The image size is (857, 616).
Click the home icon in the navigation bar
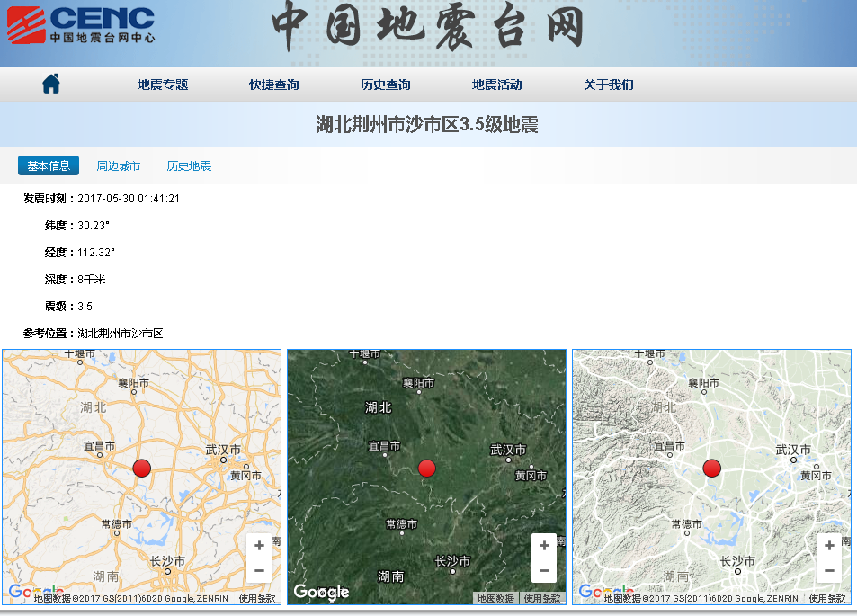(x=51, y=85)
